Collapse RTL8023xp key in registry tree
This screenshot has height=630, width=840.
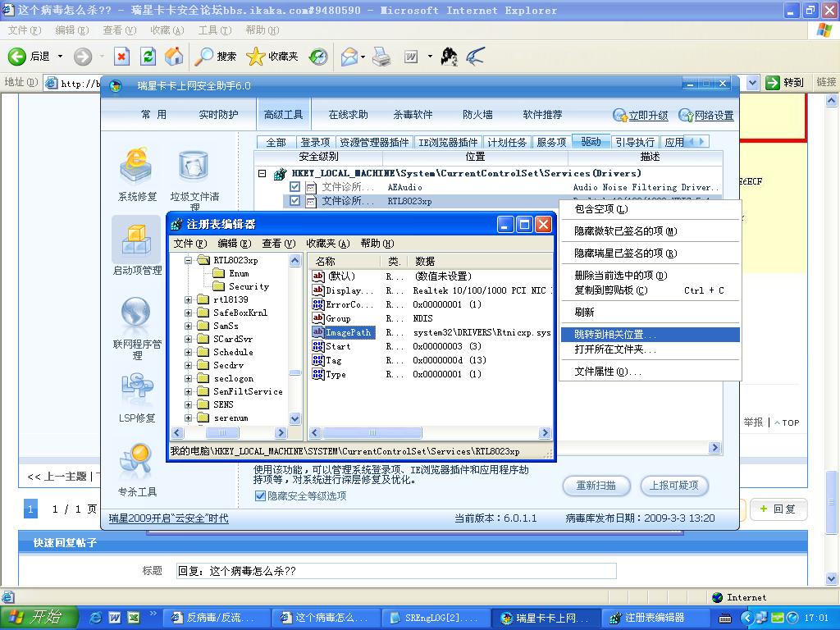click(188, 260)
